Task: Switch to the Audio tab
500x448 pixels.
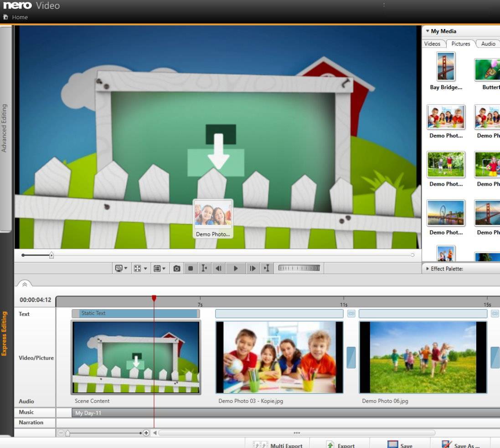Action: 488,44
